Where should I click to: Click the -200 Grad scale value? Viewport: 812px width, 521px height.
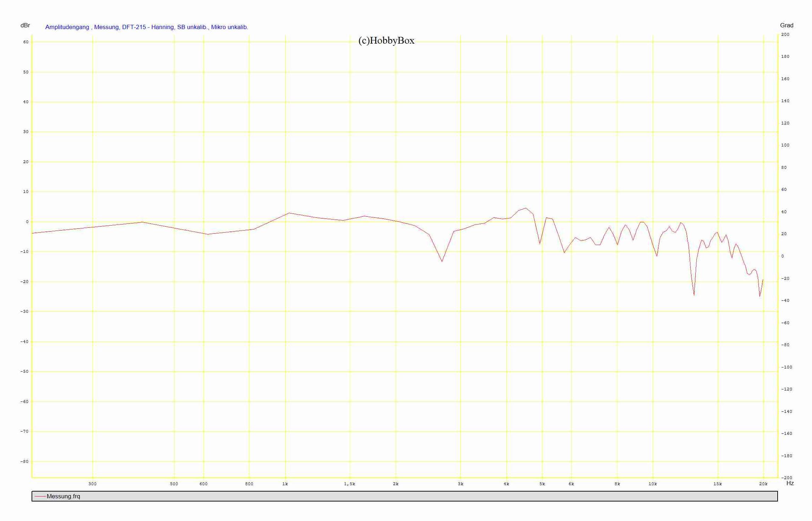click(x=786, y=478)
